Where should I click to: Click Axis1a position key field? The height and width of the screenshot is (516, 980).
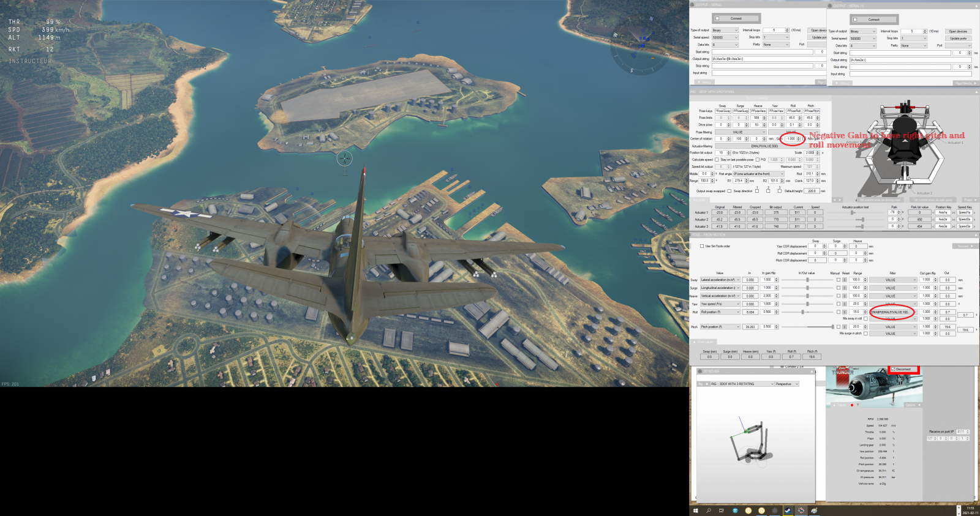943,212
